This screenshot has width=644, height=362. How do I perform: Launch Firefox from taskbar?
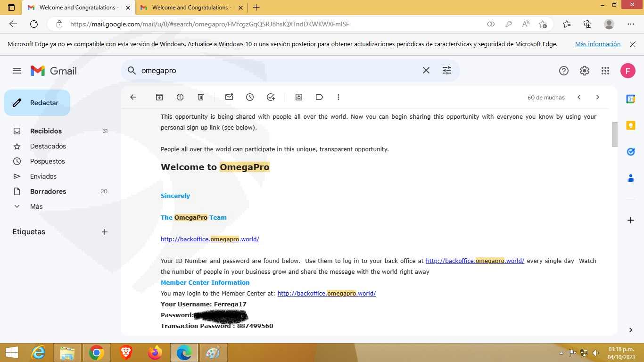tap(155, 353)
